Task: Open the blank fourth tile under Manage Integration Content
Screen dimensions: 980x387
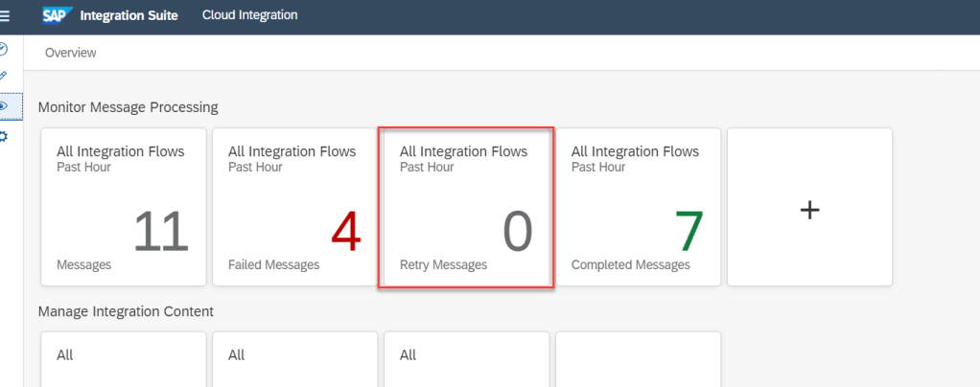Action: point(638,359)
